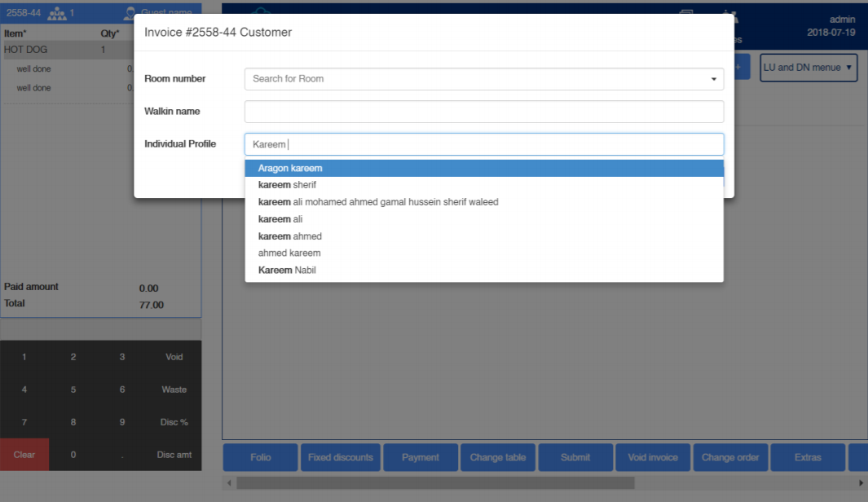Click Change order button
Screen dimensions: 868x502
[730, 457]
